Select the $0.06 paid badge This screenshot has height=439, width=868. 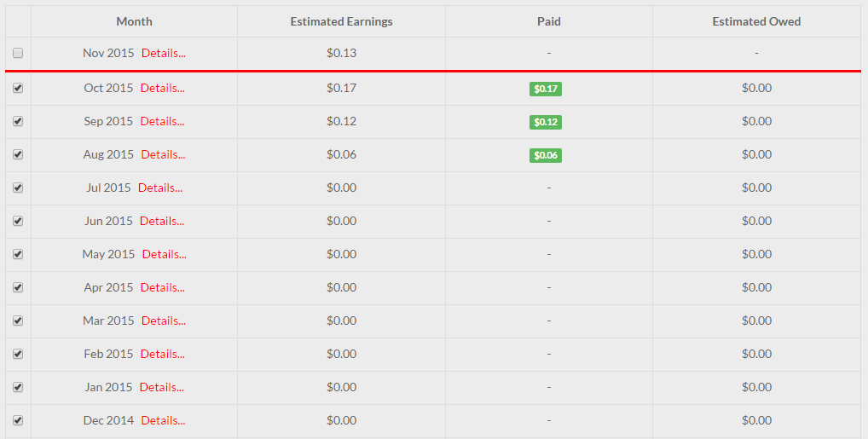(546, 155)
